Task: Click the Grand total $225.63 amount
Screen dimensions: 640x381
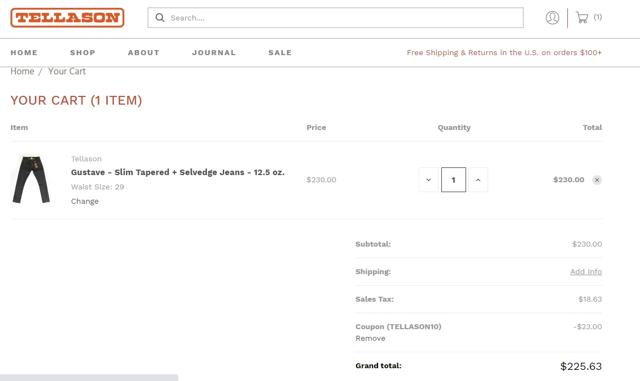Action: pos(581,366)
